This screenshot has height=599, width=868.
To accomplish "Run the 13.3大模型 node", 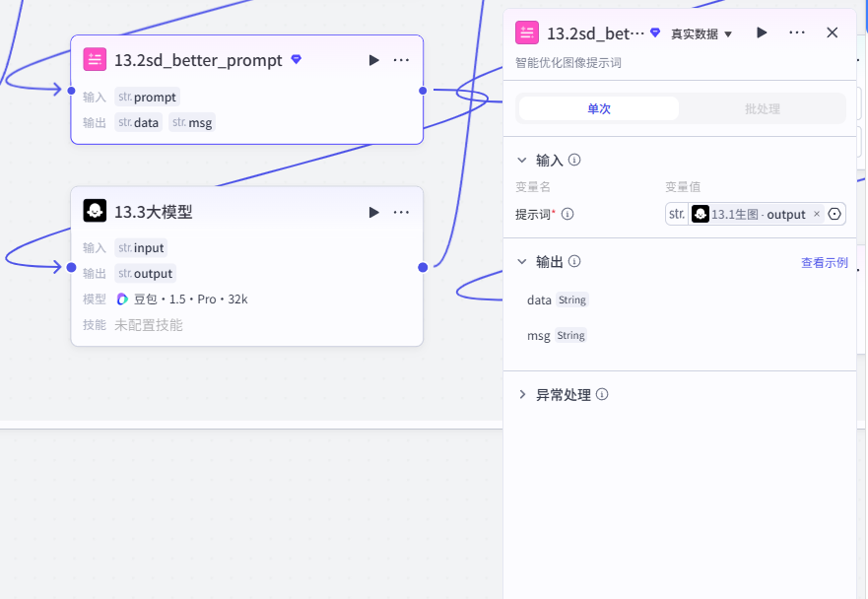I will (373, 212).
